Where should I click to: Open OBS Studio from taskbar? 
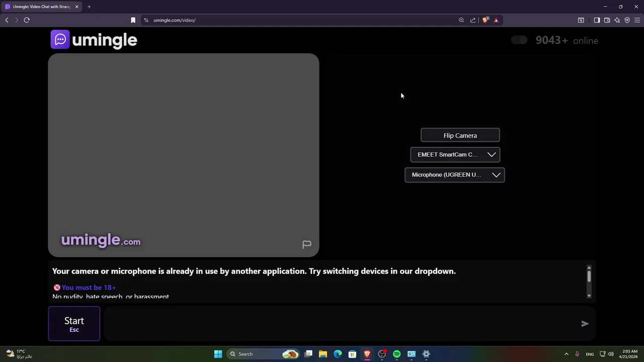pos(382,354)
